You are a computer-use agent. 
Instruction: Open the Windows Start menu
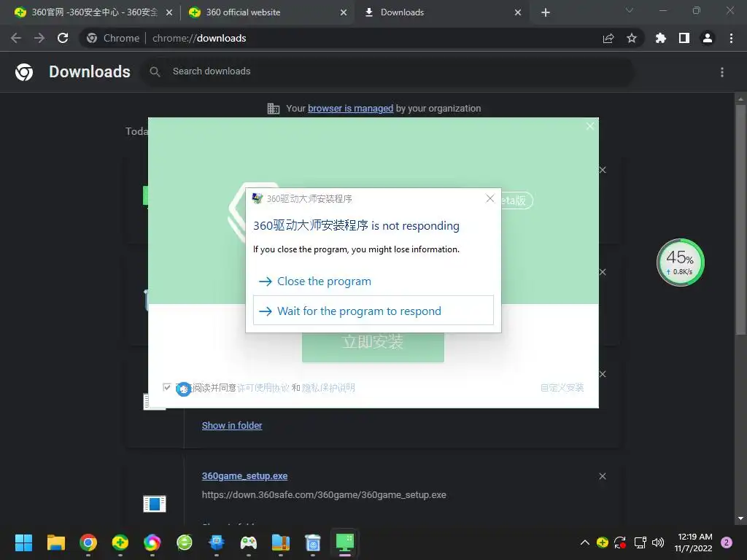pyautogui.click(x=23, y=542)
